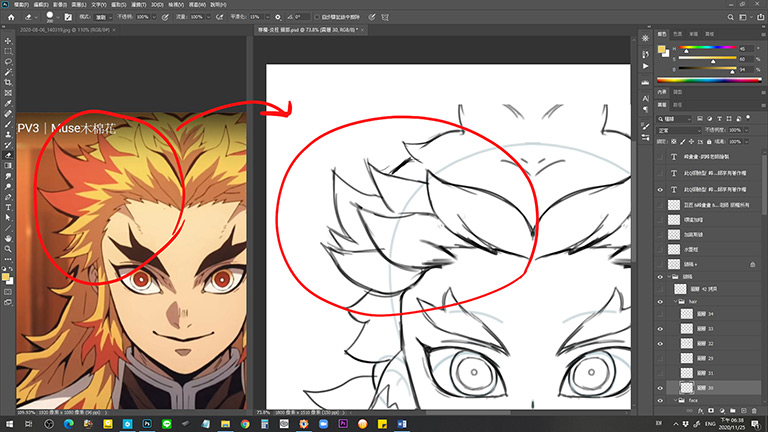Collapse the hair group

[x=675, y=302]
